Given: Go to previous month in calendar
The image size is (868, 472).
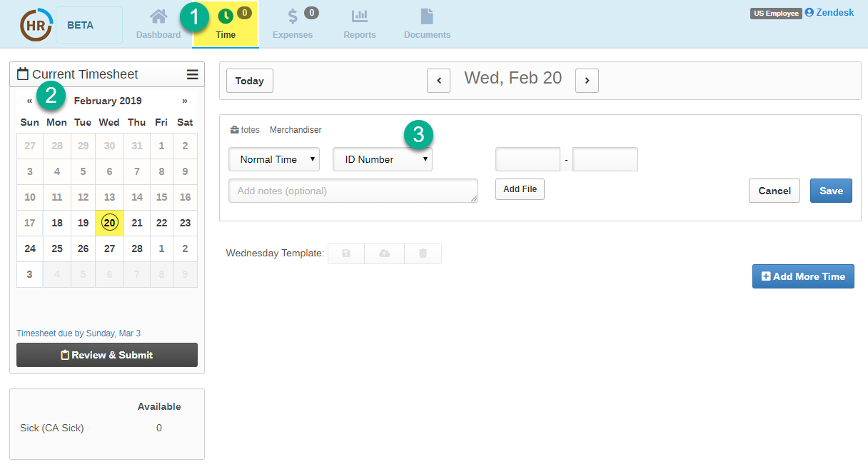Looking at the screenshot, I should [29, 101].
